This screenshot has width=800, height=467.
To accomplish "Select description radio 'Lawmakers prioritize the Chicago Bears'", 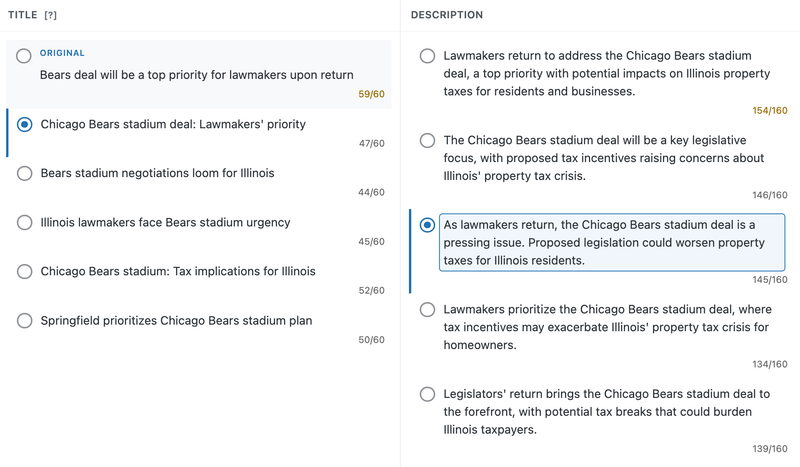I will tap(428, 310).
